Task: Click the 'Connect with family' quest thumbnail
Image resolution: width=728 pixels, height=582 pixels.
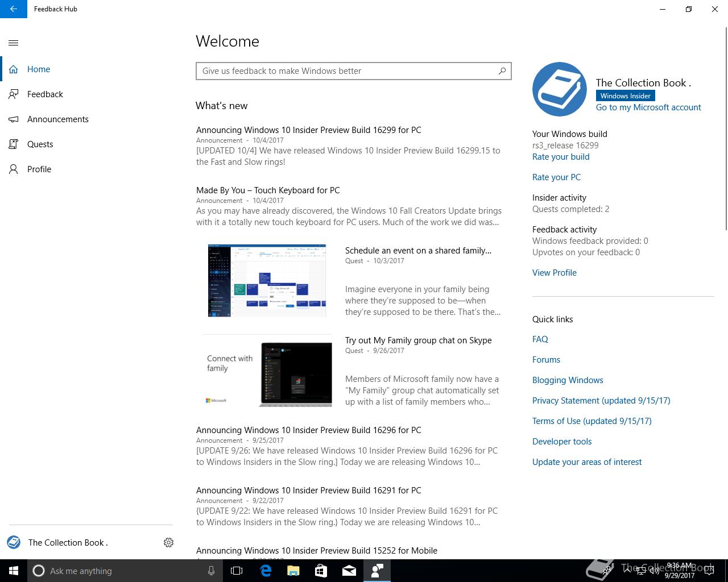Action: [267, 371]
